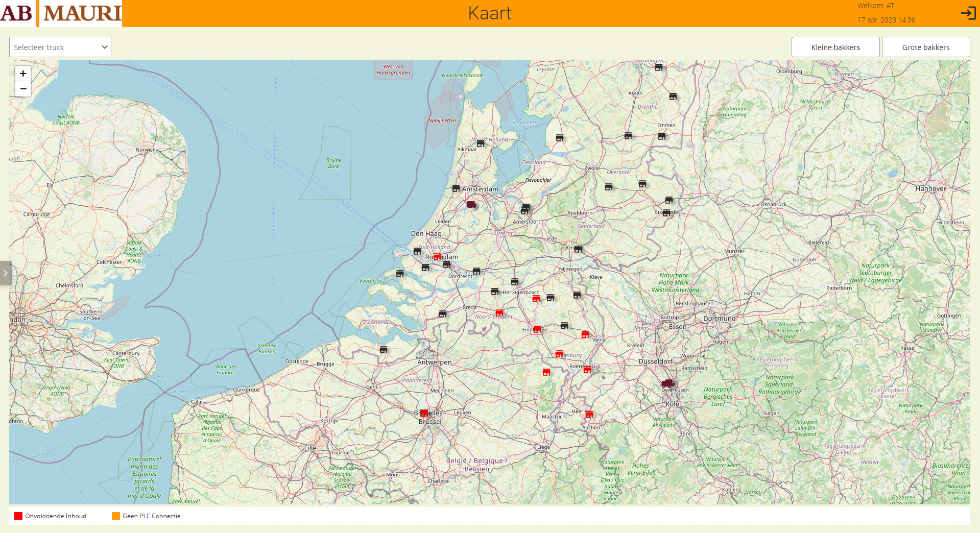The image size is (980, 533).
Task: Click the red bakery marker near Heerlen
Action: click(589, 415)
